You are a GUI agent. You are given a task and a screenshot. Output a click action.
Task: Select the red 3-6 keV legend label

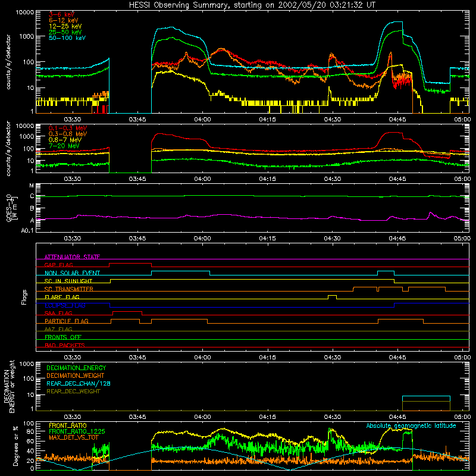point(61,14)
